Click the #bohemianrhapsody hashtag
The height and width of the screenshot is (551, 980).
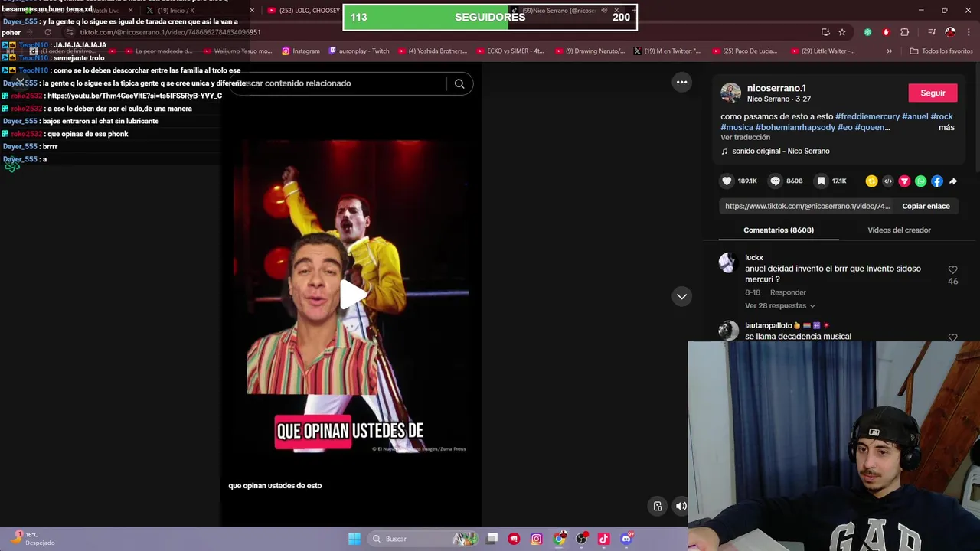pyautogui.click(x=795, y=127)
